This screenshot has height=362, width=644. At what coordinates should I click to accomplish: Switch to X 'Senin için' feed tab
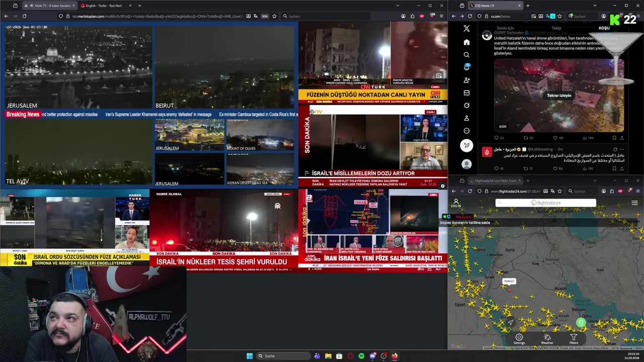(x=505, y=28)
